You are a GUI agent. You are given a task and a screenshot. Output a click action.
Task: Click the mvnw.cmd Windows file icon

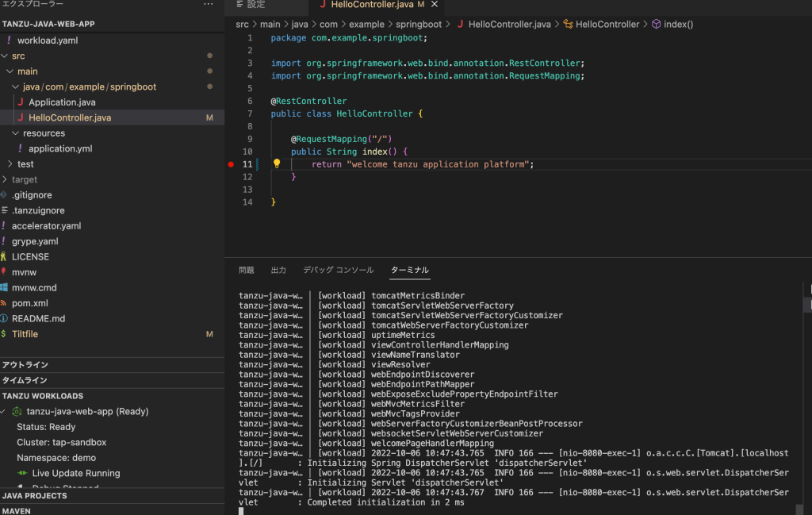[4, 287]
